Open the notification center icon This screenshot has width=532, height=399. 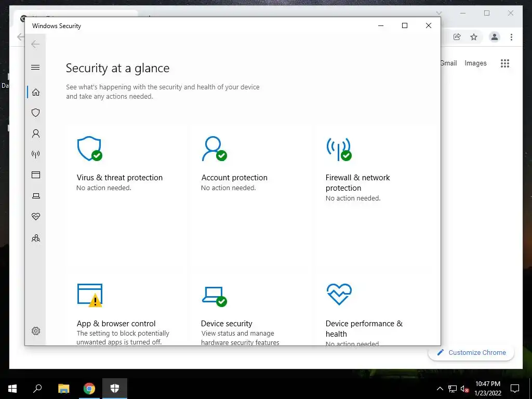515,389
